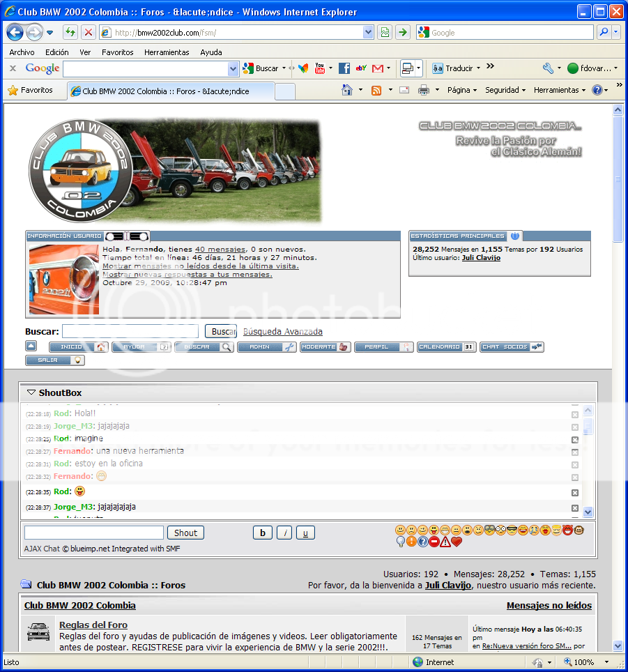Toggle bold formatting in ShoutBox
The image size is (628, 672).
pos(262,533)
